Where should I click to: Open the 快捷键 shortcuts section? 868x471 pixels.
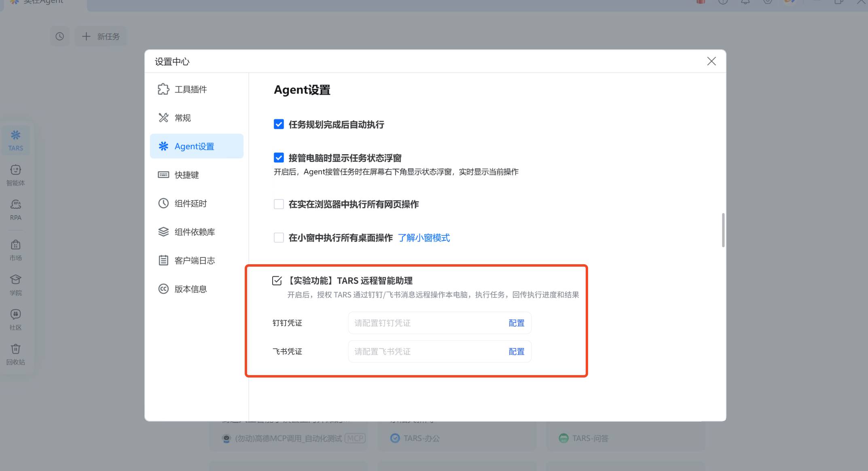(x=186, y=175)
